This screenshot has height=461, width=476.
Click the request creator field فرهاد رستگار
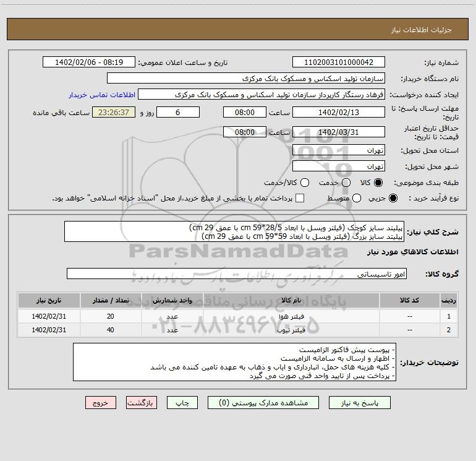(x=261, y=94)
